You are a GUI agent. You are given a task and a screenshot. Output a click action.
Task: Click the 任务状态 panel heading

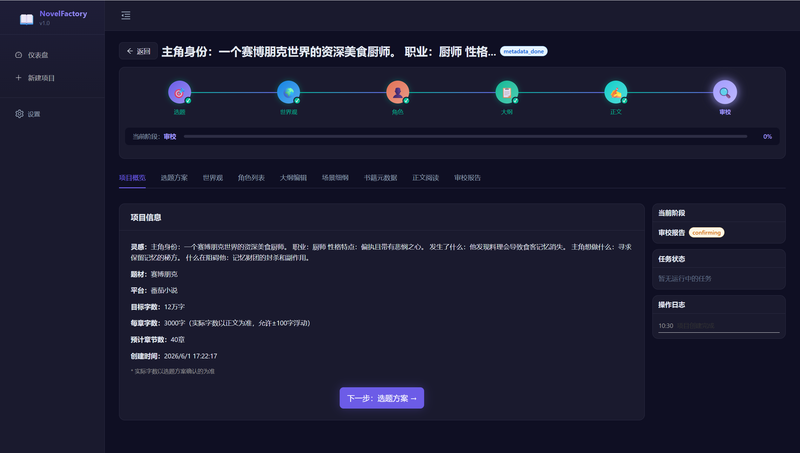pyautogui.click(x=671, y=259)
